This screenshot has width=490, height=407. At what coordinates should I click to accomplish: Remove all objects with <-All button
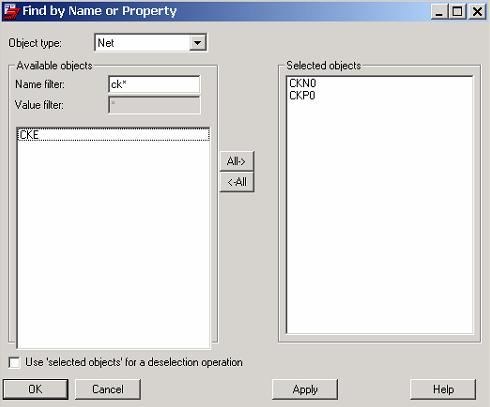(x=237, y=182)
